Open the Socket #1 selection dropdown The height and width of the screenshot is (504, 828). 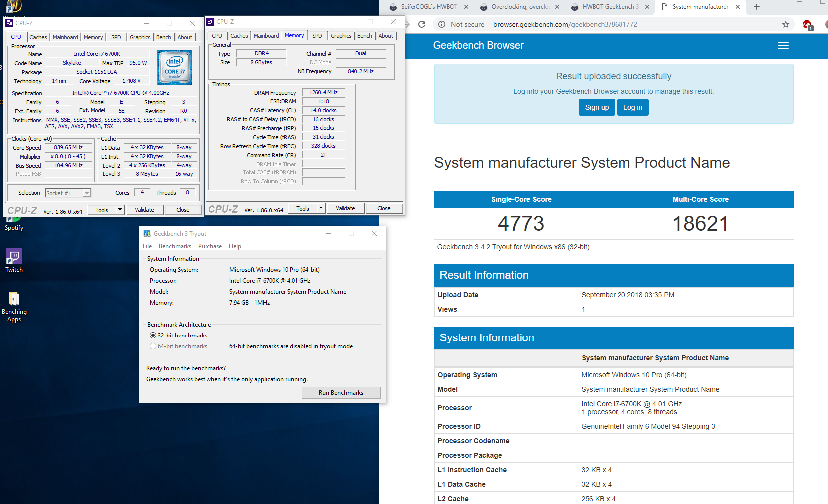68,193
